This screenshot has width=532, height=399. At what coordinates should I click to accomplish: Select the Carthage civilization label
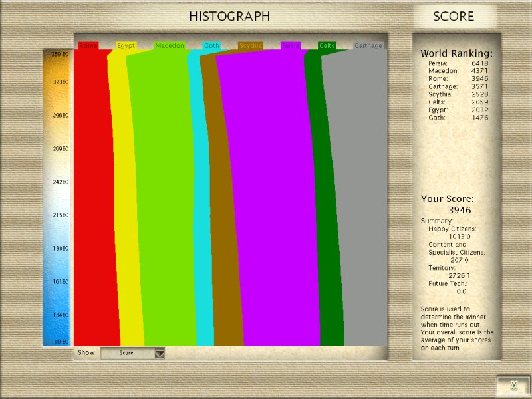tap(368, 46)
